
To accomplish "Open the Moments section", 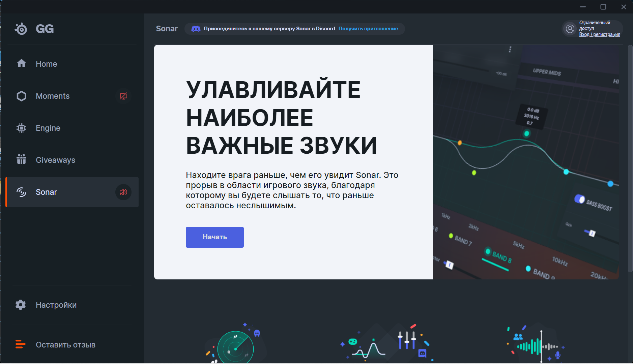I will pos(72,96).
